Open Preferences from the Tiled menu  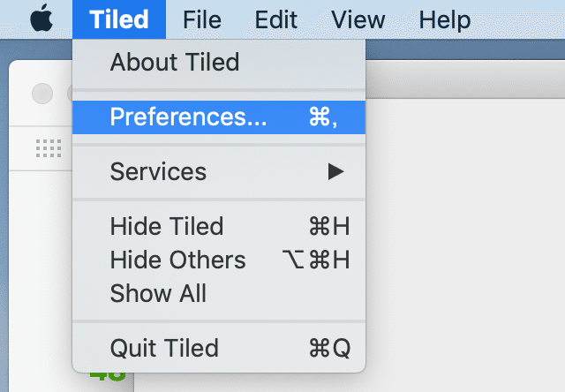187,117
